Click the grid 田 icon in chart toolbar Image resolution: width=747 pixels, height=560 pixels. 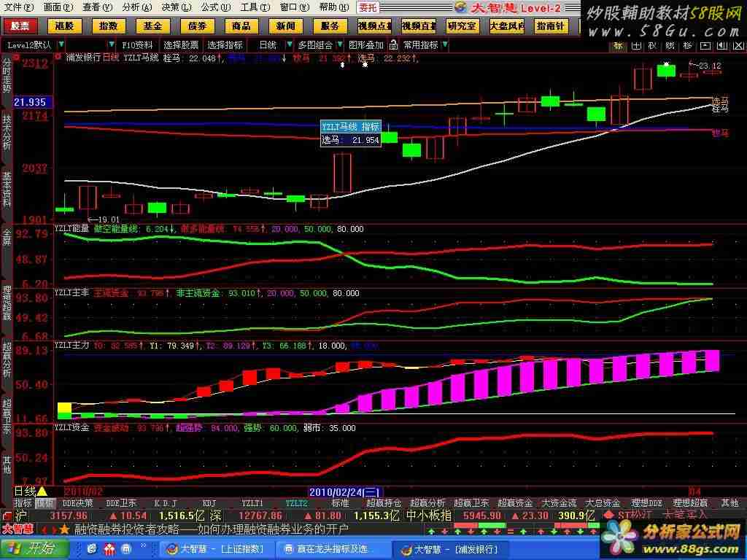pyautogui.click(x=636, y=46)
